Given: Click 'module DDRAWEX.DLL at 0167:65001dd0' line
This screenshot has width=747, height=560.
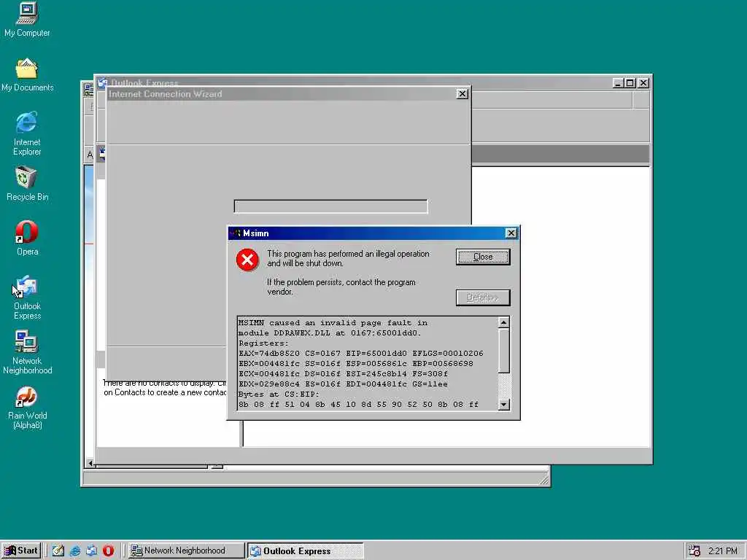Looking at the screenshot, I should (330, 332).
